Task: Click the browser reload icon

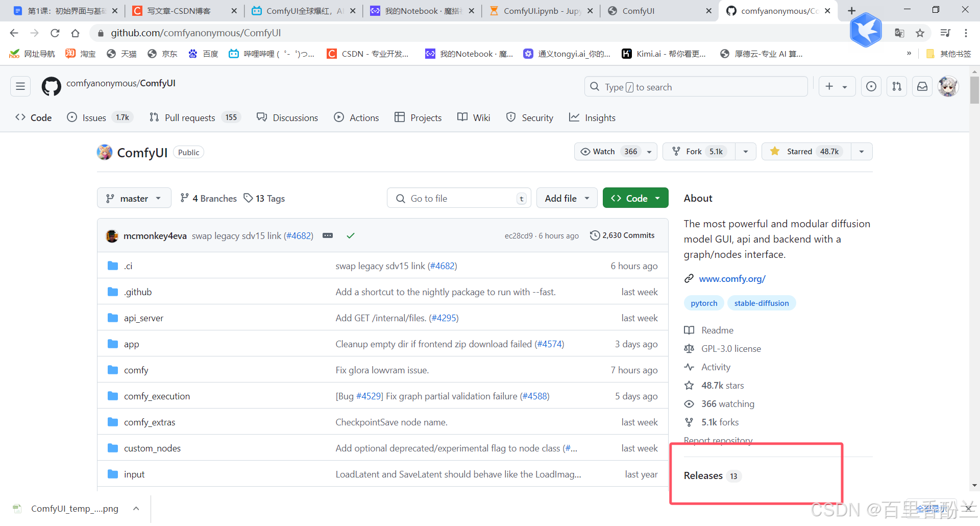Action: (x=55, y=33)
